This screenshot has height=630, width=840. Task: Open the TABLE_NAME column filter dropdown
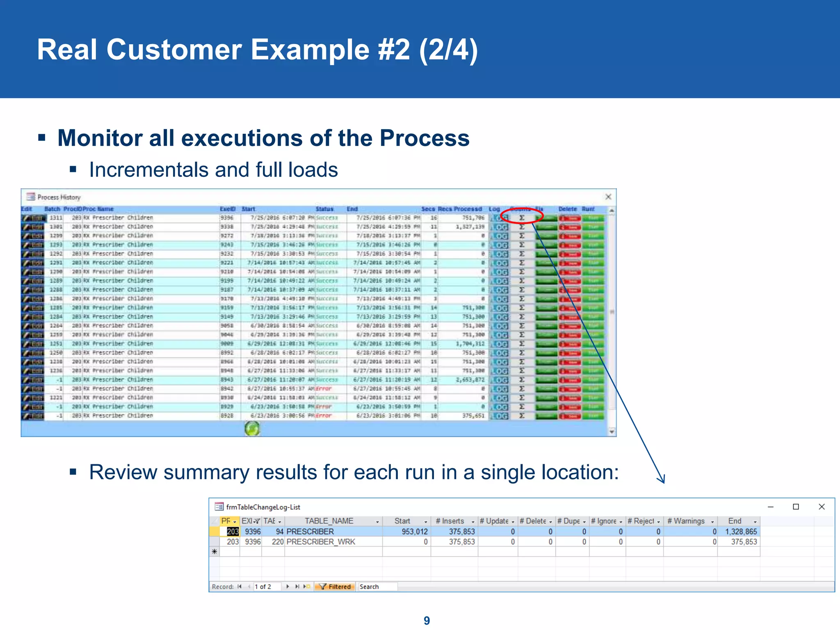click(377, 521)
